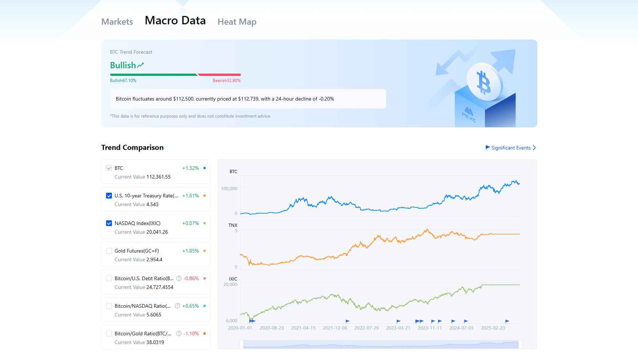Viewport: 638px width, 364px height.
Task: Enable the Gold Futures(GC=F) checkbox
Action: click(109, 251)
